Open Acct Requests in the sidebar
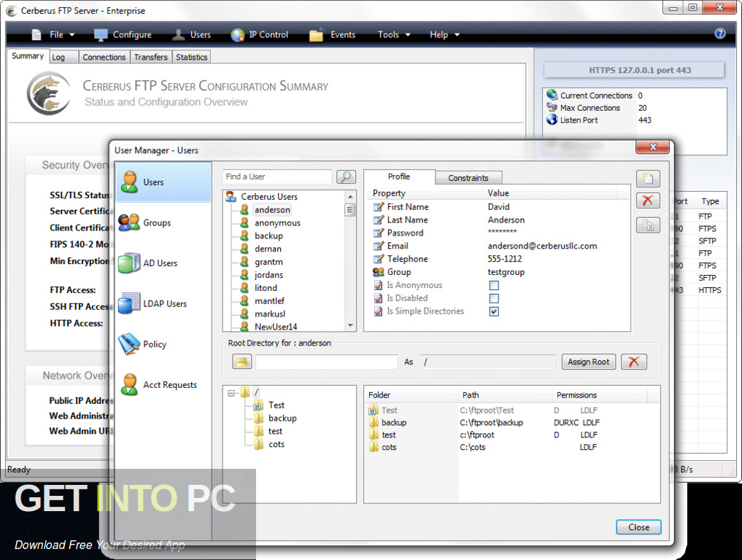 coord(163,384)
